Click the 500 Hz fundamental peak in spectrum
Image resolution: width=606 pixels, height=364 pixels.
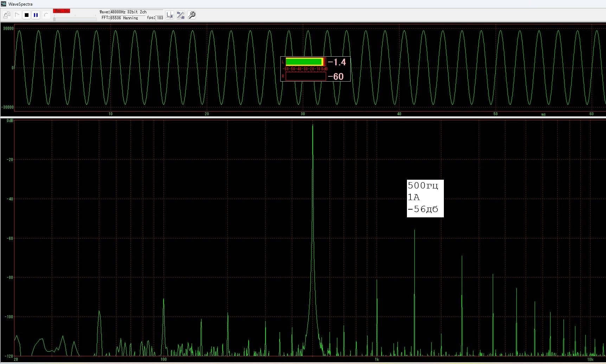click(313, 126)
